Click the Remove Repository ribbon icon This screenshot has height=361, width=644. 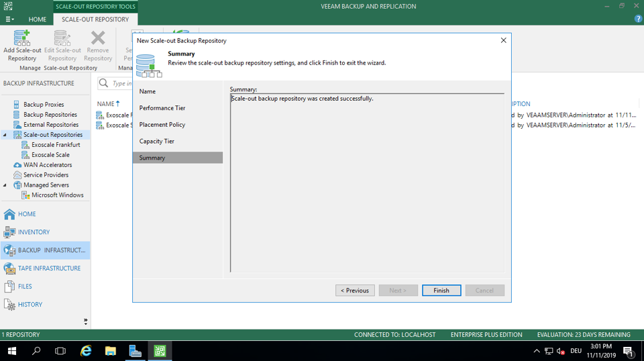coord(98,39)
